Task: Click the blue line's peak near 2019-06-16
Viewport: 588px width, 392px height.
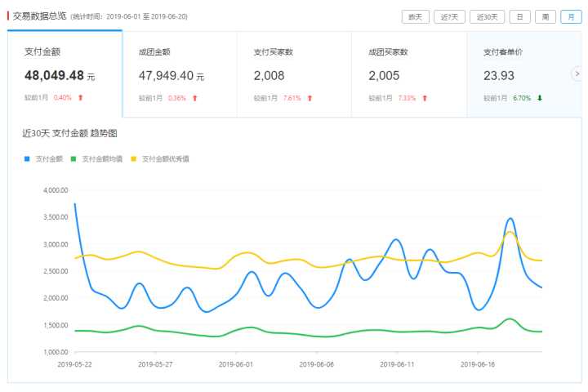Action: (x=510, y=219)
